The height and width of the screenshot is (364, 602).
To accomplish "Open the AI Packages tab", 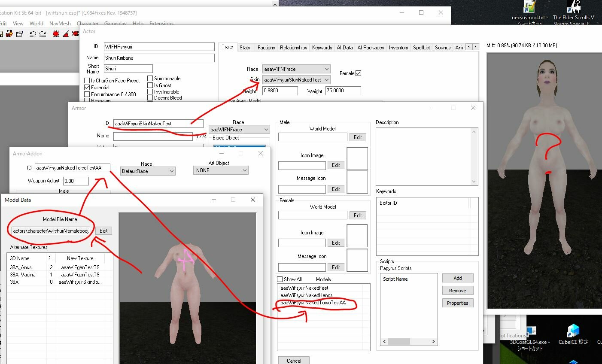I will [x=371, y=48].
